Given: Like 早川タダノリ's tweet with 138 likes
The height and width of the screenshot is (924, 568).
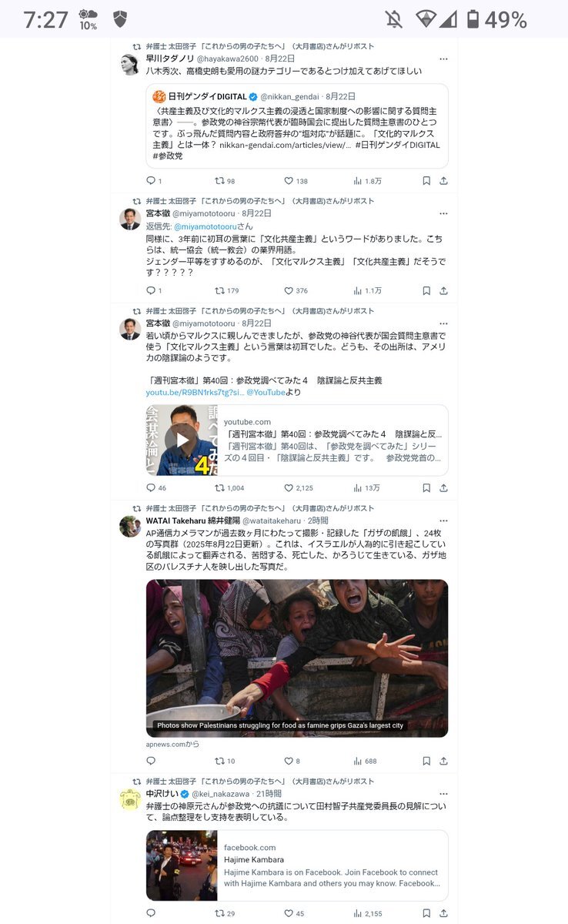Looking at the screenshot, I should coord(296,181).
